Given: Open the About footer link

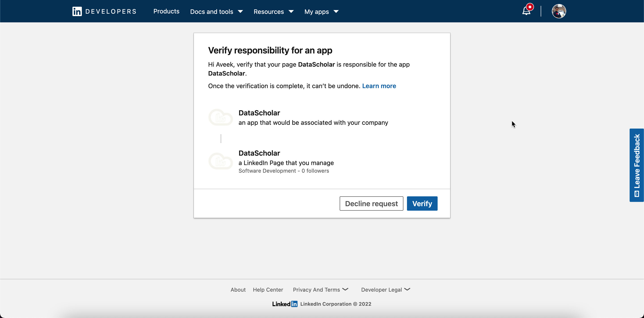Looking at the screenshot, I should (238, 290).
